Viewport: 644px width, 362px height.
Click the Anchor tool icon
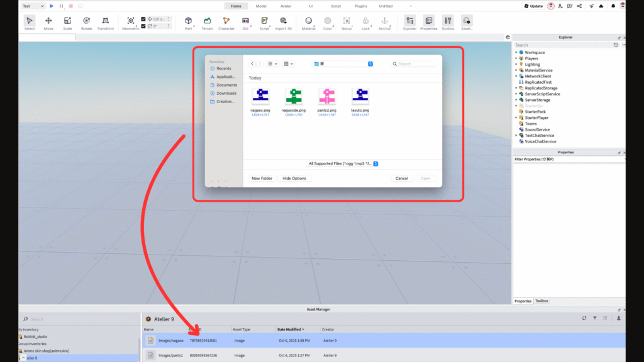coord(384,22)
